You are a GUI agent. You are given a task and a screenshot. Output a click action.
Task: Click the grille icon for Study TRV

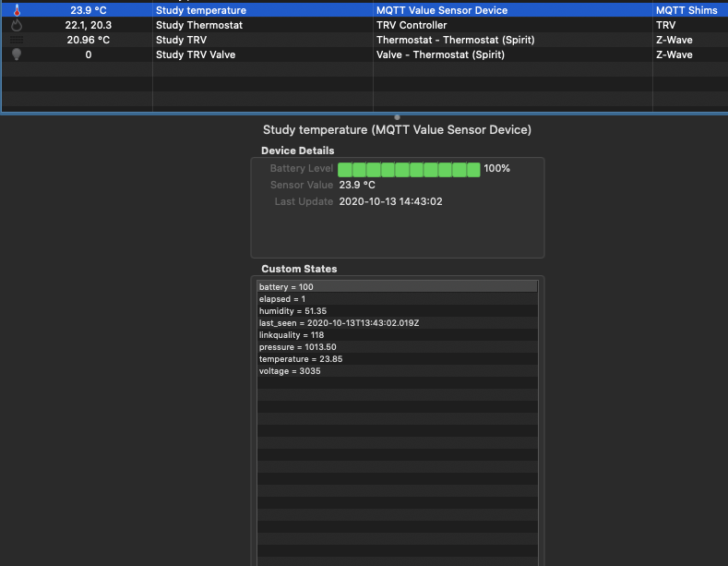point(17,40)
